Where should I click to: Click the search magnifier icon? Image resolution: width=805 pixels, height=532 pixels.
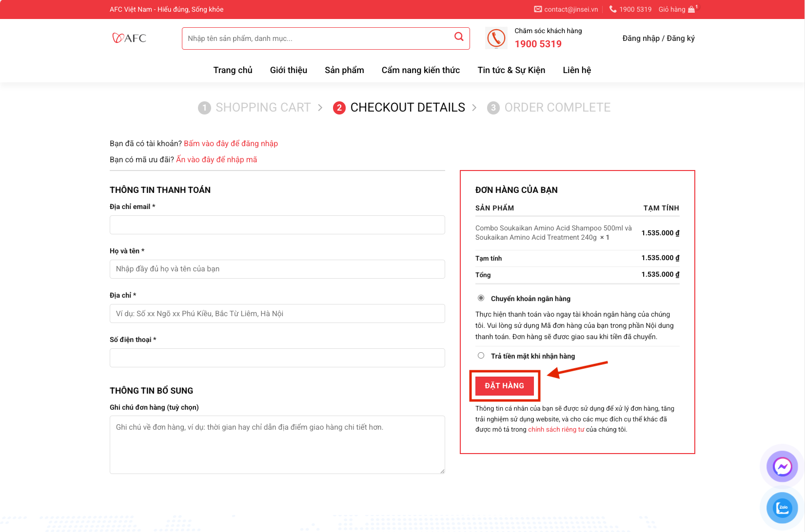[x=458, y=37]
